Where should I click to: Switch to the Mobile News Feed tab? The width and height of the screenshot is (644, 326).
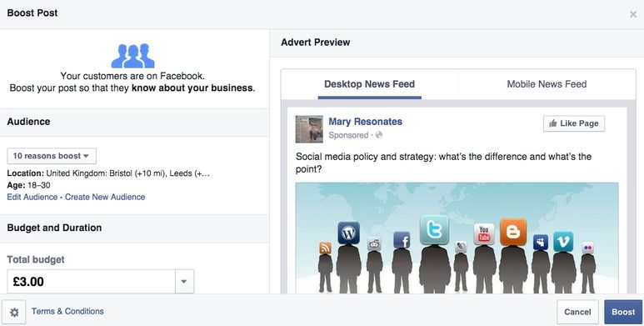pos(547,84)
